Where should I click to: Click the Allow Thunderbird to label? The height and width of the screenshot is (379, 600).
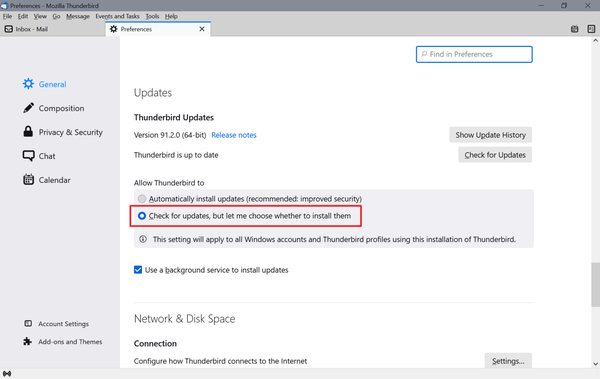(169, 183)
